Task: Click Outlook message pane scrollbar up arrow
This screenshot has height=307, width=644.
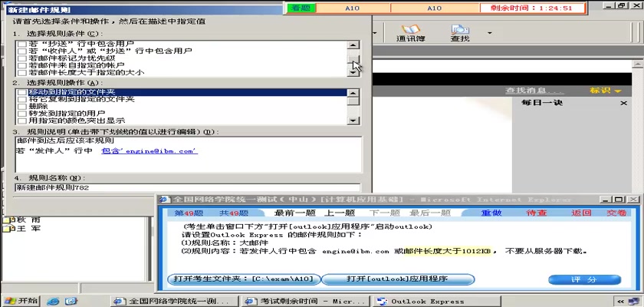Action: (x=637, y=64)
